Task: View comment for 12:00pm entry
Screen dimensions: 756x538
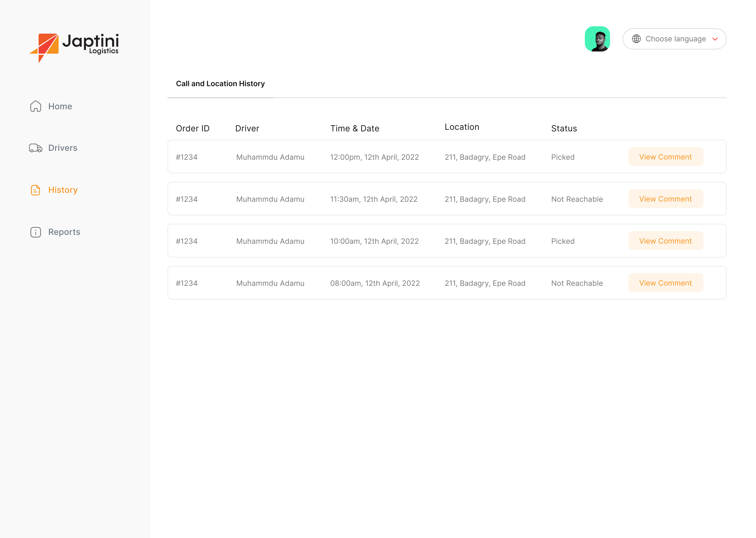Action: pos(666,157)
